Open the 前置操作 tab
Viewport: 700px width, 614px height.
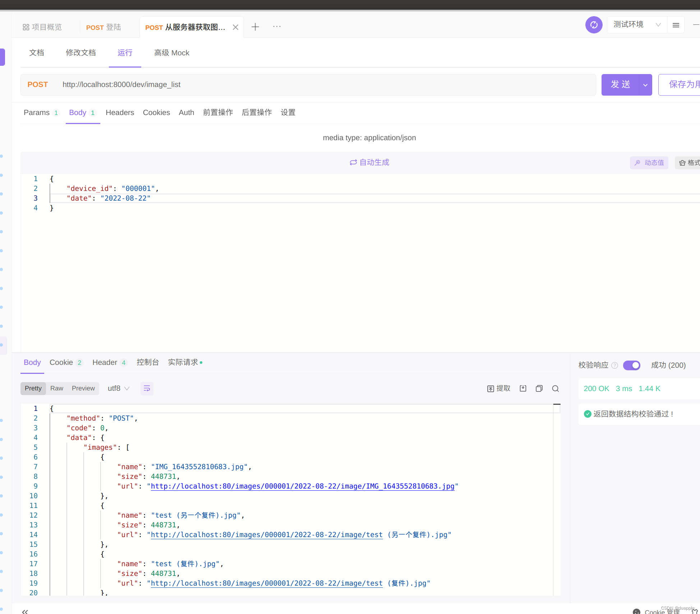[218, 113]
